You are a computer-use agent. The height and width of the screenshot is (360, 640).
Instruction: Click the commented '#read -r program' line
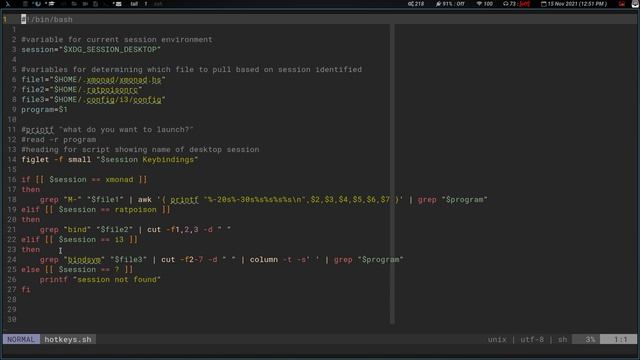[x=59, y=140]
